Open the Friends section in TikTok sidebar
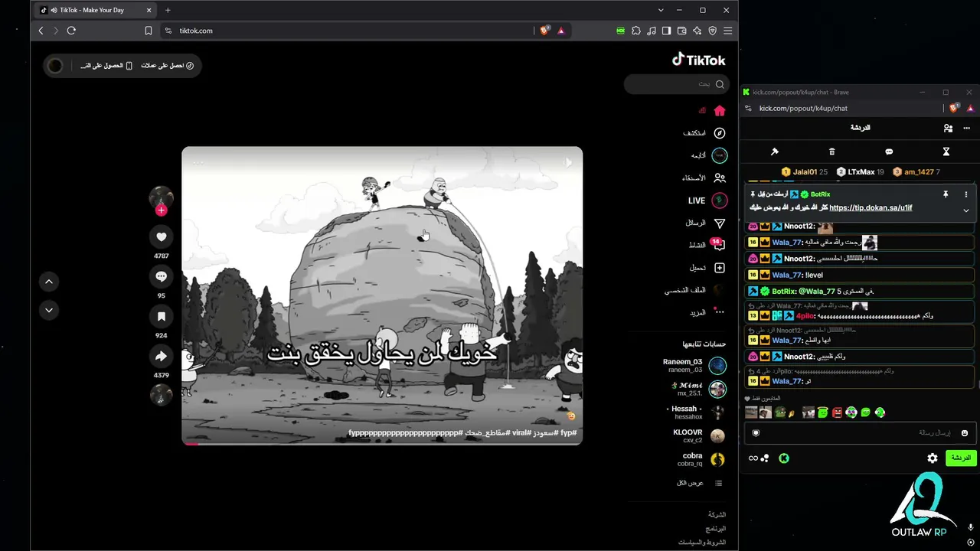Screen dimensions: 980x551 tap(704, 178)
